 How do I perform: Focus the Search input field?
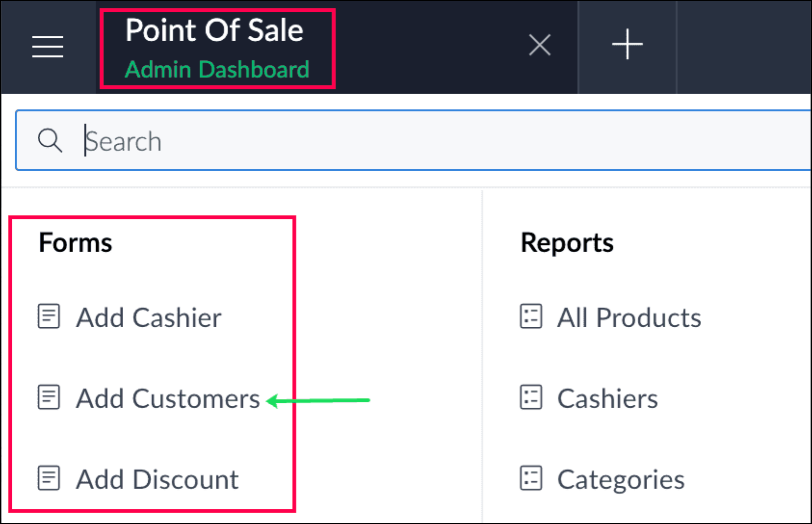click(392, 141)
